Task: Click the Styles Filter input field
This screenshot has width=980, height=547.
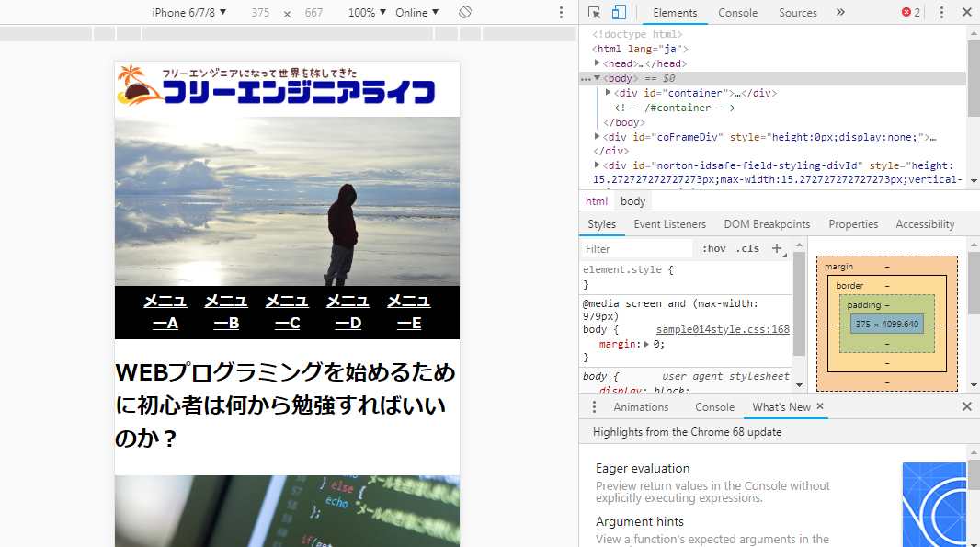Action: pyautogui.click(x=636, y=248)
